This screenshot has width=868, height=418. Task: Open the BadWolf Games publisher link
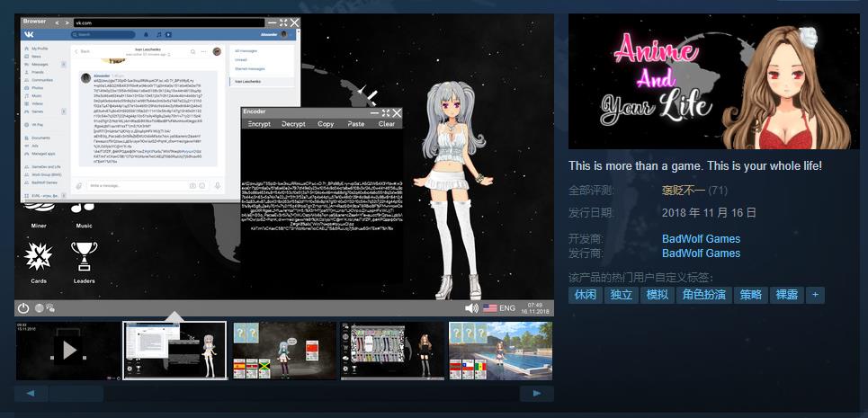[x=701, y=253]
